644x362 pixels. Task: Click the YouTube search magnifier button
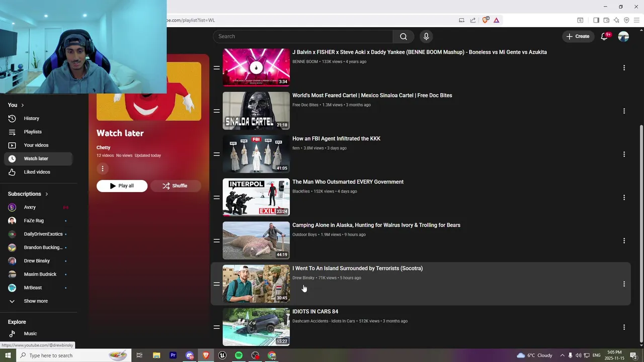[x=404, y=36]
